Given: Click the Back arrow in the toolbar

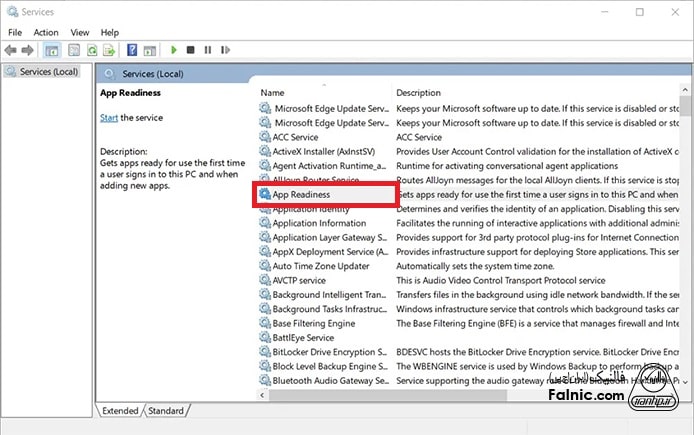Looking at the screenshot, I should tap(10, 50).
